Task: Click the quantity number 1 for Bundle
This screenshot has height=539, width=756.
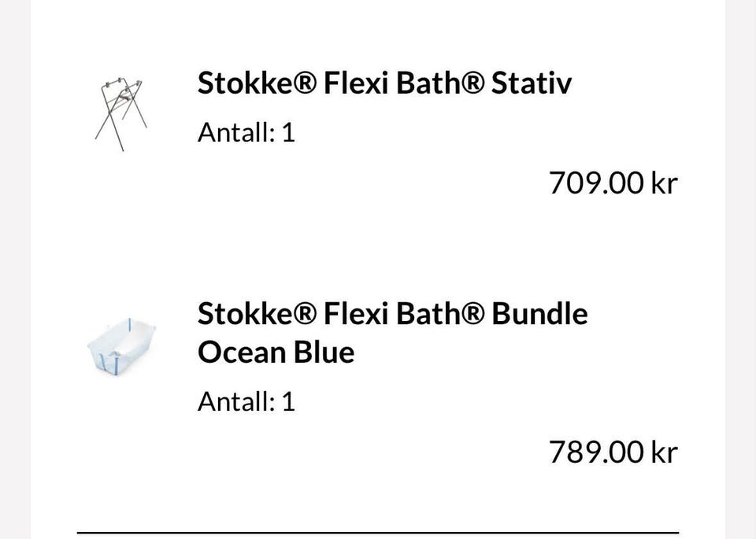Action: pyautogui.click(x=288, y=402)
